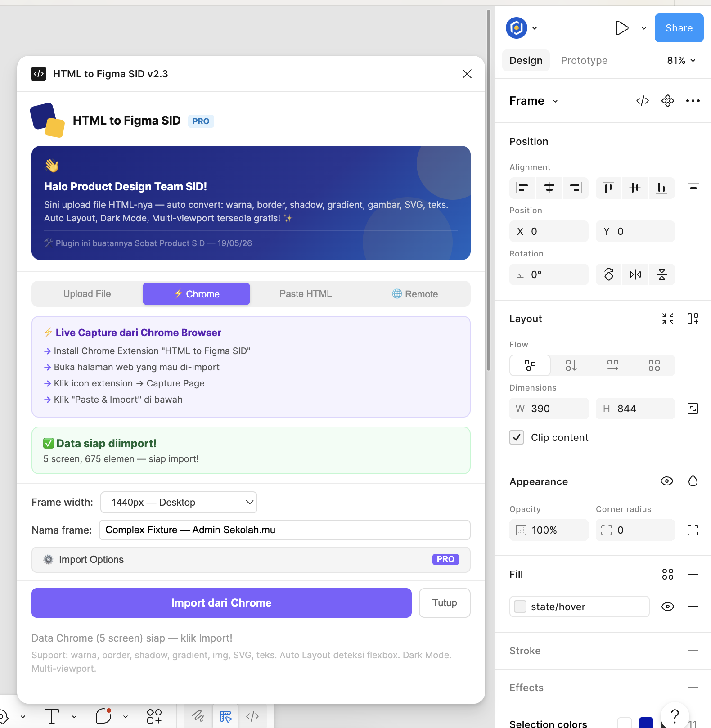711x728 pixels.
Task: Open Fill styles grid icon
Action: pyautogui.click(x=668, y=574)
